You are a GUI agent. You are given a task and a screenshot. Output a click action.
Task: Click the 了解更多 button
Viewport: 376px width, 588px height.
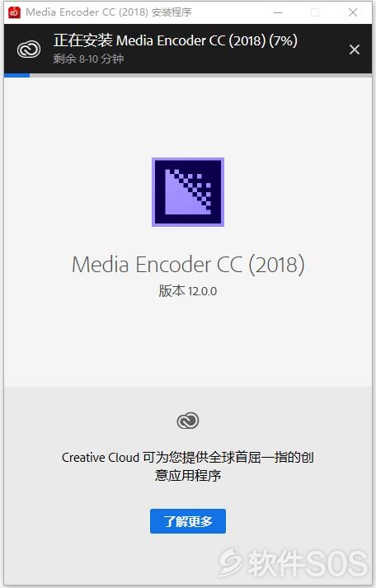[188, 521]
